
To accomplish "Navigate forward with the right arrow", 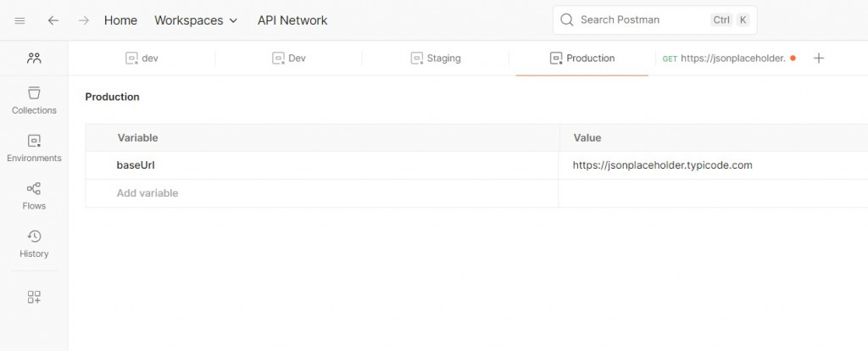I will tap(83, 20).
